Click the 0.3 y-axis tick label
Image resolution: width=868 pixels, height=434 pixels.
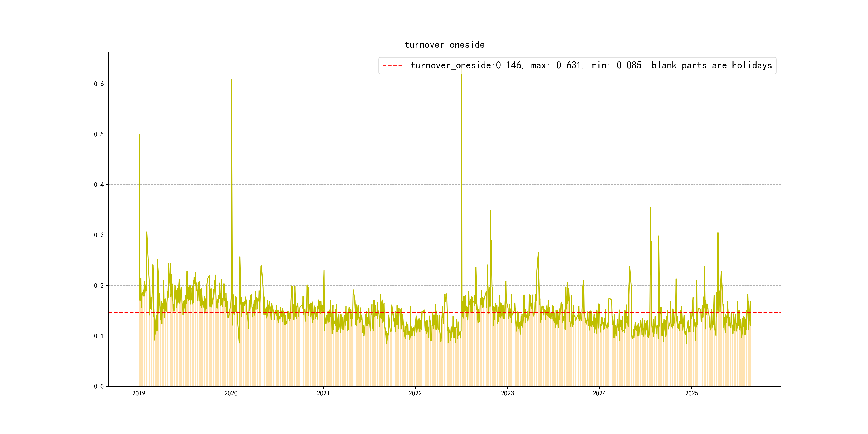tap(99, 235)
